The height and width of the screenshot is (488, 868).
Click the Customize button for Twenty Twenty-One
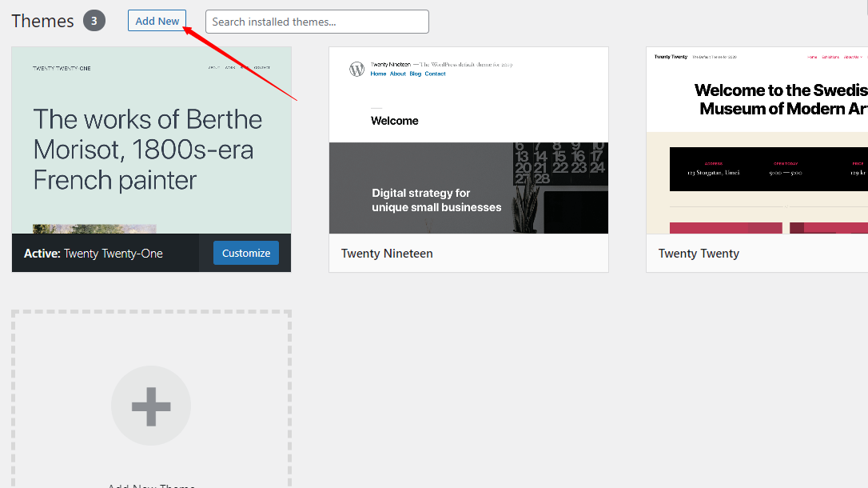(x=246, y=253)
